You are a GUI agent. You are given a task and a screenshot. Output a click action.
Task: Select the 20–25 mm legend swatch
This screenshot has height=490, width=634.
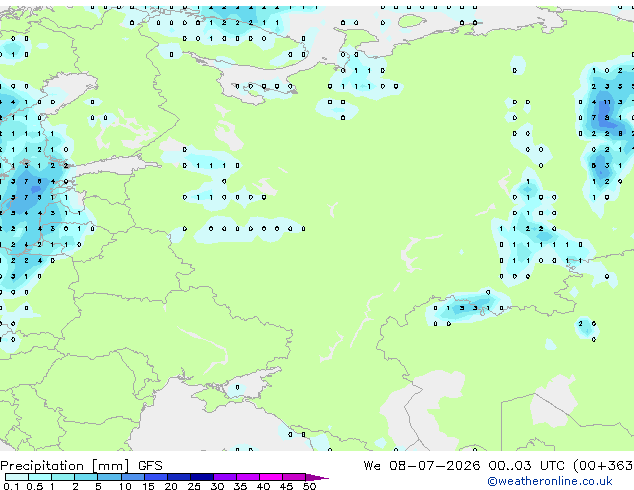[179, 477]
